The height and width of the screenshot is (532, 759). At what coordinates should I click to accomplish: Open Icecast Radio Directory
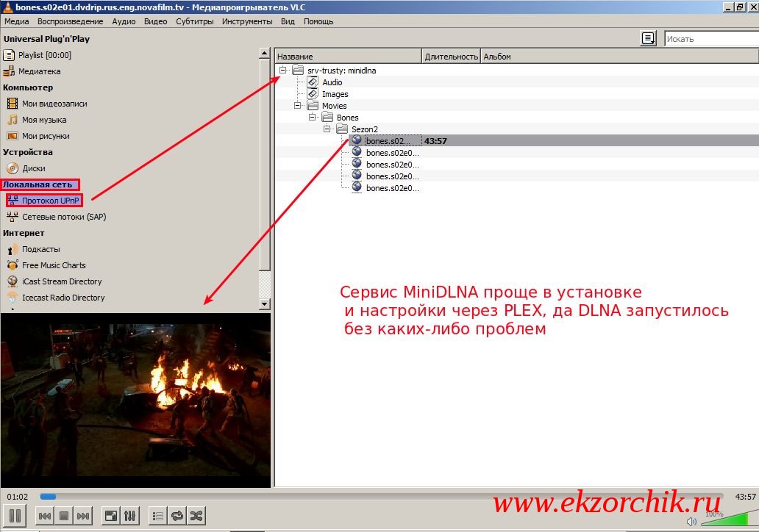click(63, 298)
